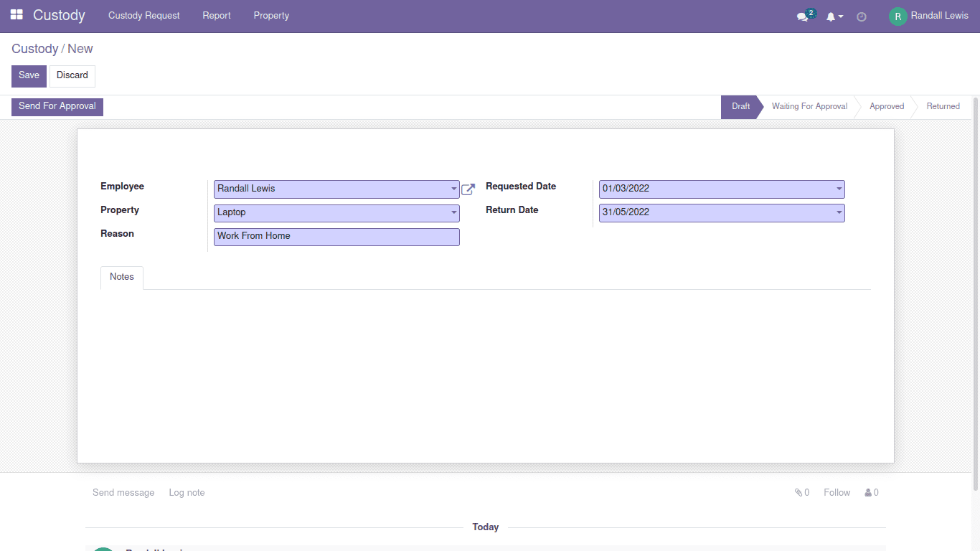Switch to the Notes tab
Viewport: 980px width, 551px height.
pos(121,277)
